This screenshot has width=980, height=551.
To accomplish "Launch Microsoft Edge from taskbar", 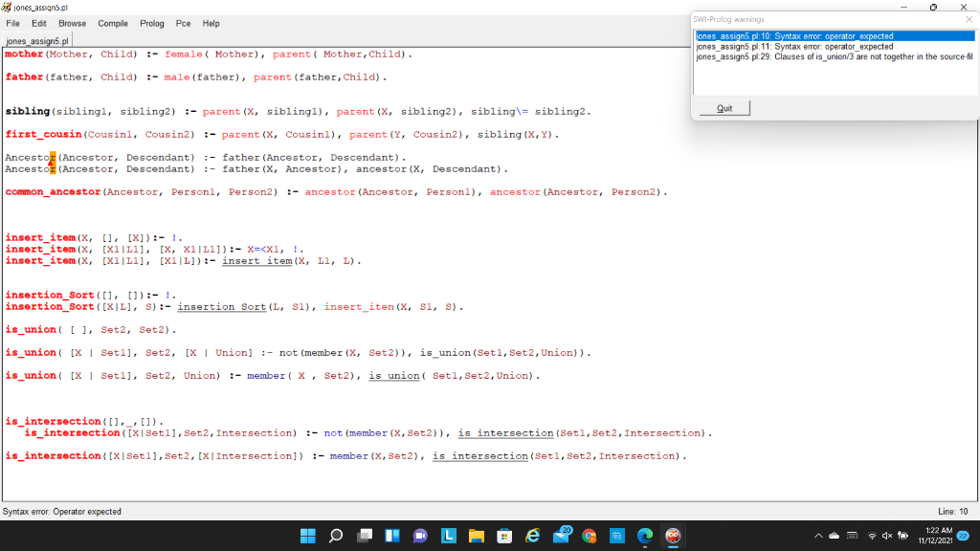I will click(644, 536).
